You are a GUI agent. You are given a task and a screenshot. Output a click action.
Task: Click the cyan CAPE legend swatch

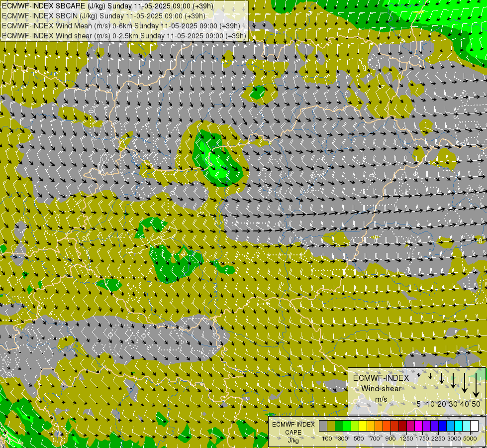coord(459,426)
